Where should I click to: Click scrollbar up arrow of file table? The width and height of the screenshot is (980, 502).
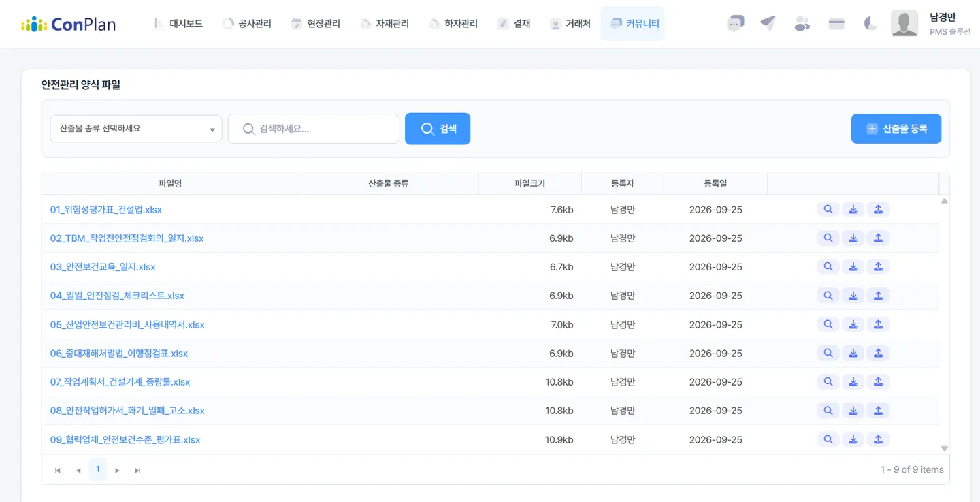[944, 201]
